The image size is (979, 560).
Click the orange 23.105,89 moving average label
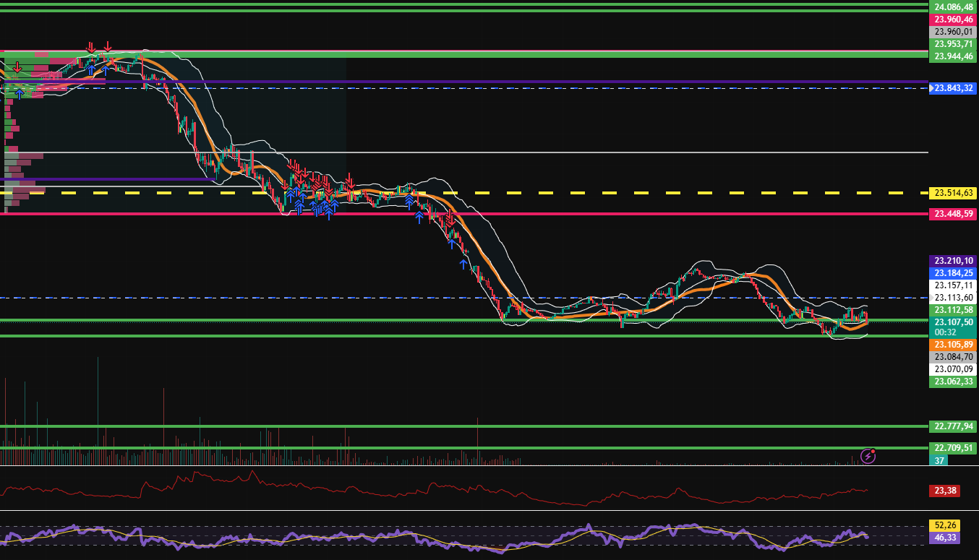(x=952, y=345)
